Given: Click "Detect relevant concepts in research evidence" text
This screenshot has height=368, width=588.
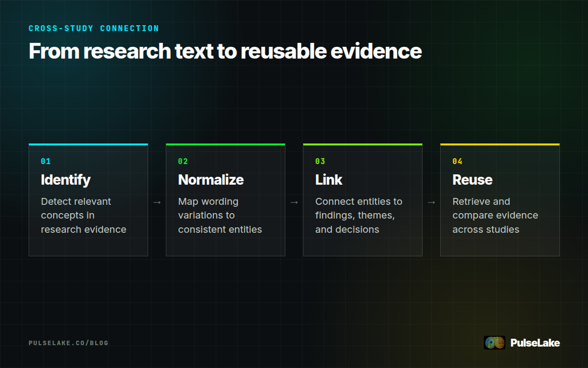Looking at the screenshot, I should [x=84, y=215].
